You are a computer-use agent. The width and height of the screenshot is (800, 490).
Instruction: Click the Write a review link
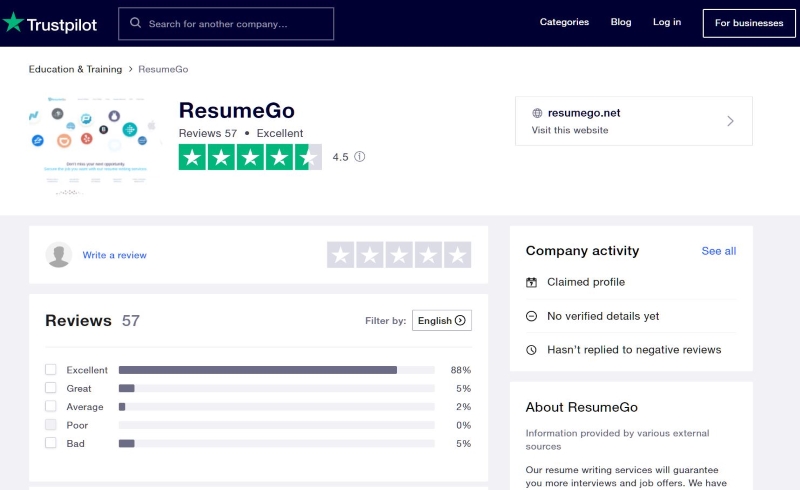pyautogui.click(x=114, y=255)
